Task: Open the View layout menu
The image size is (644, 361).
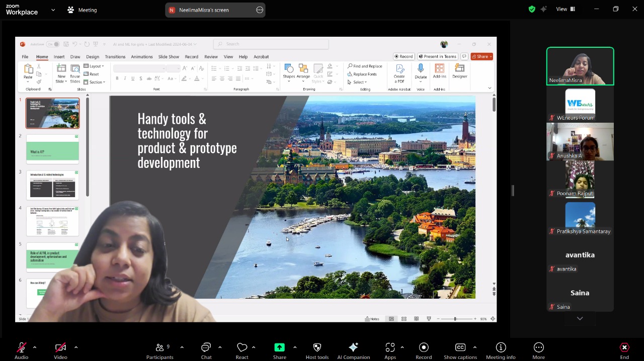Action: [566, 9]
